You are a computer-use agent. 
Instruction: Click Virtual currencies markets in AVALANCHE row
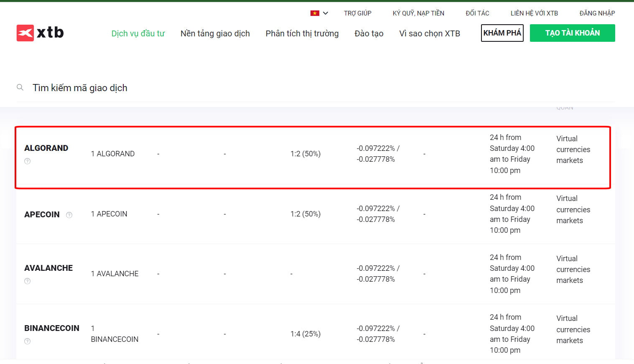click(x=573, y=269)
